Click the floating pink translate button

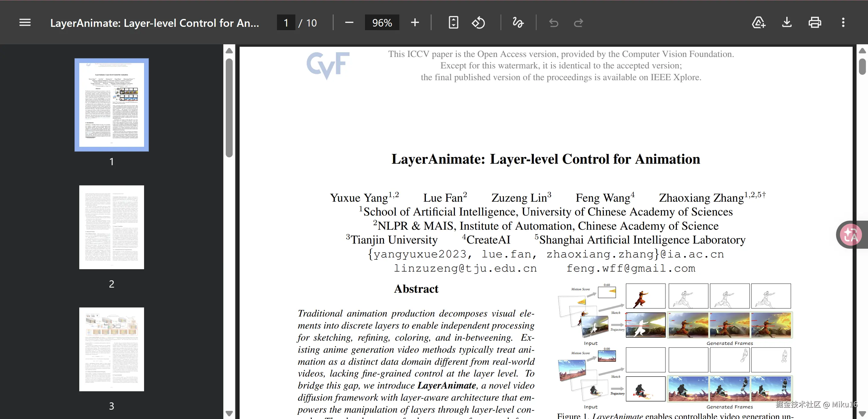pos(851,235)
